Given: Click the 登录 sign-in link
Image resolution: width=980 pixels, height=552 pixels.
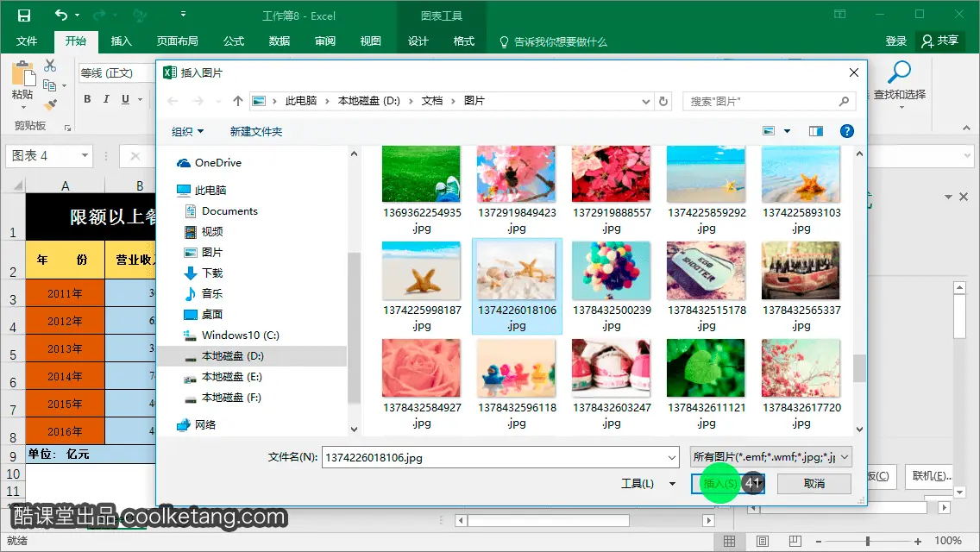Looking at the screenshot, I should pos(896,41).
